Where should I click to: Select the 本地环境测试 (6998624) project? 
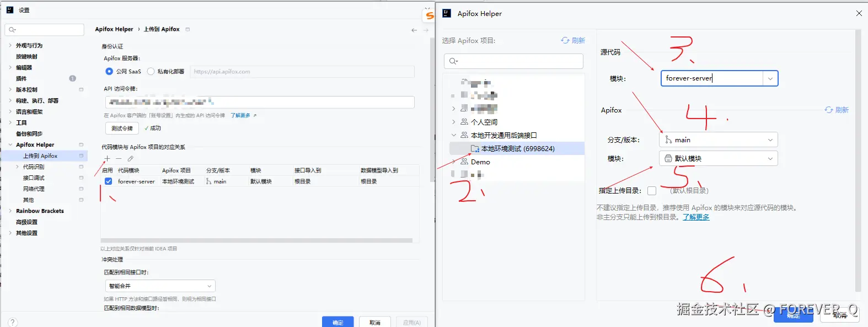coord(517,148)
